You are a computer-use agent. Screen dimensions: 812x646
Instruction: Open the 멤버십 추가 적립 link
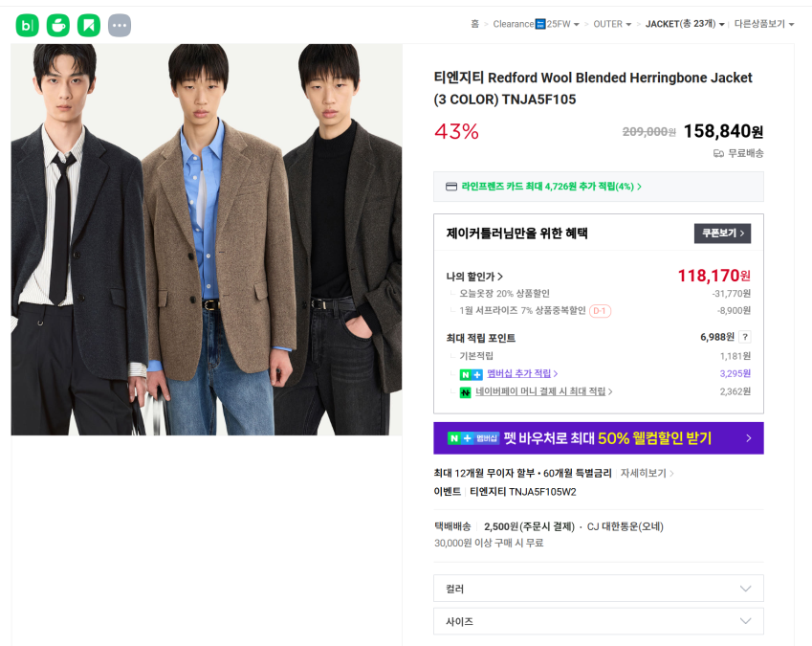coord(521,374)
